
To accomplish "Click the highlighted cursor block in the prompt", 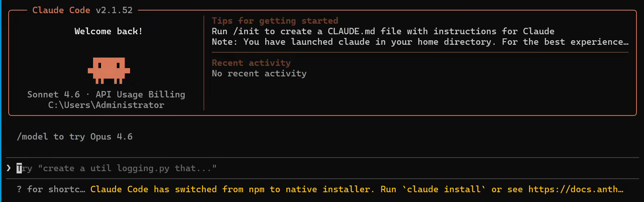I will click(19, 168).
